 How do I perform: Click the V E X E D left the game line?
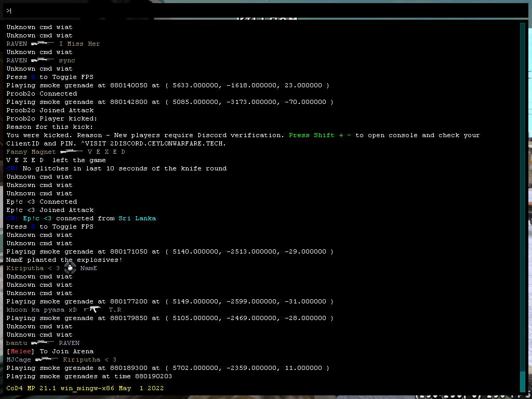click(x=56, y=160)
